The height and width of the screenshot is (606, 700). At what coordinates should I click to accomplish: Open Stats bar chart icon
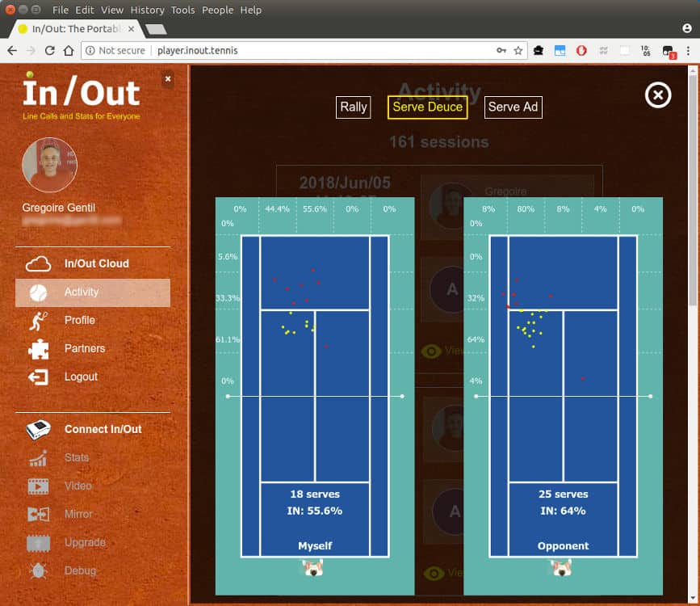(38, 458)
